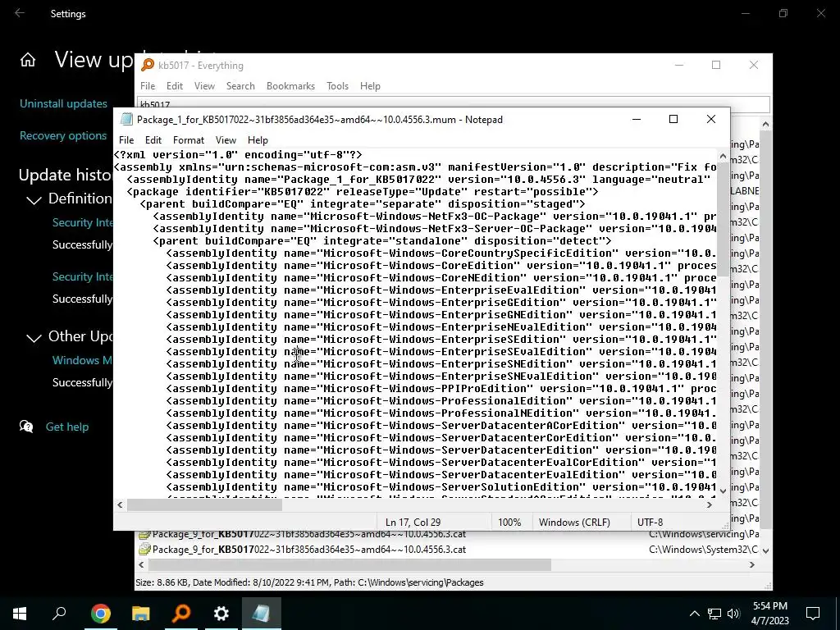Viewport: 840px width, 630px height.
Task: Click Everything search box containing kb5017
Action: coord(453,103)
